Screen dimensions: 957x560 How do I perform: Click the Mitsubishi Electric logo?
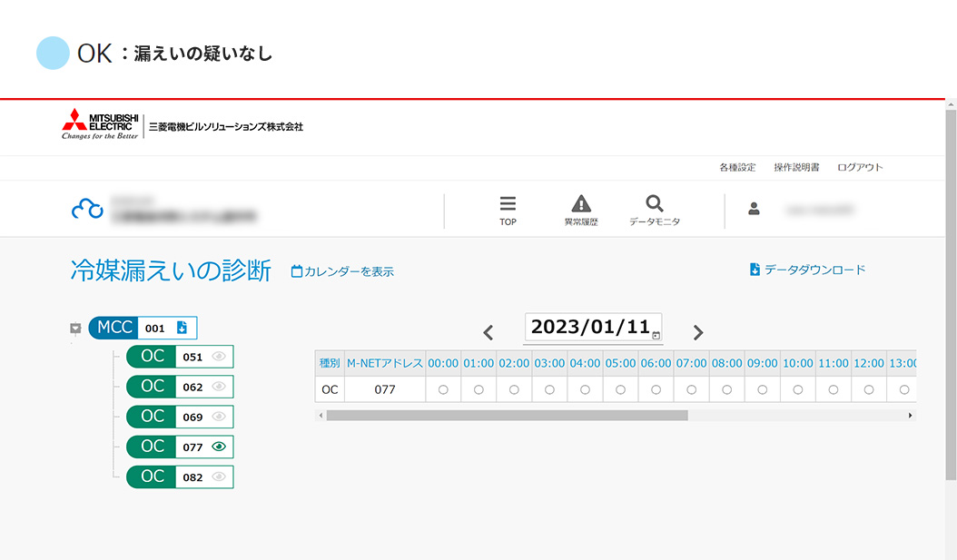click(100, 124)
